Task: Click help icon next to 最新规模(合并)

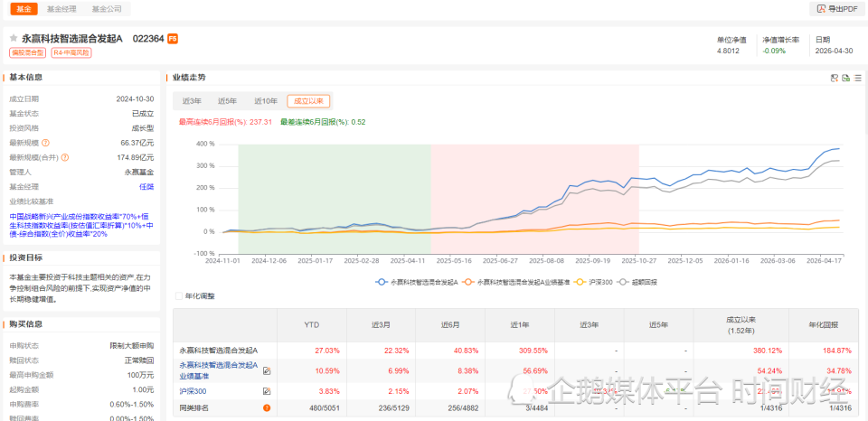Action: (65, 157)
